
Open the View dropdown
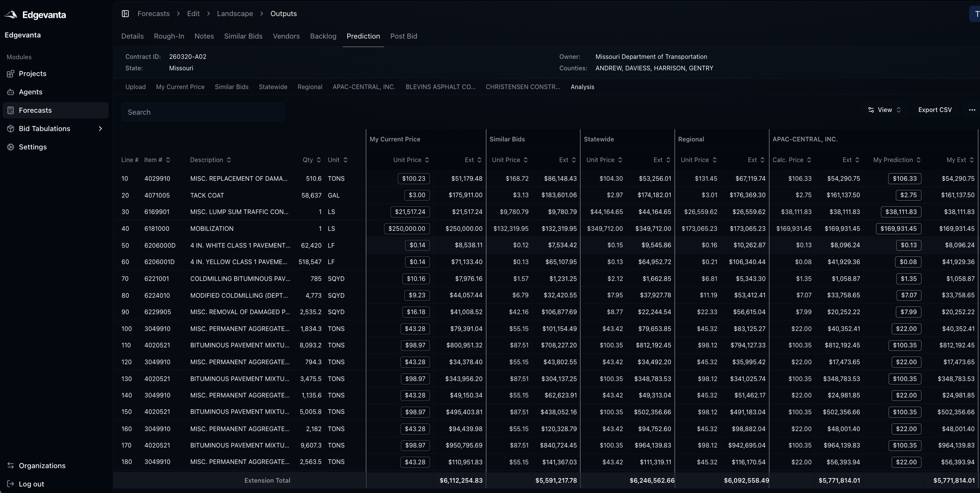(884, 110)
